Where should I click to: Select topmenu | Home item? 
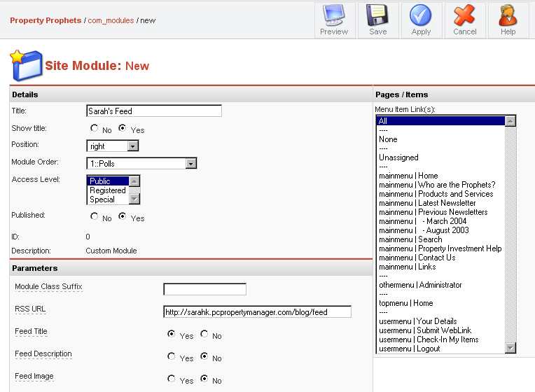pyautogui.click(x=441, y=303)
